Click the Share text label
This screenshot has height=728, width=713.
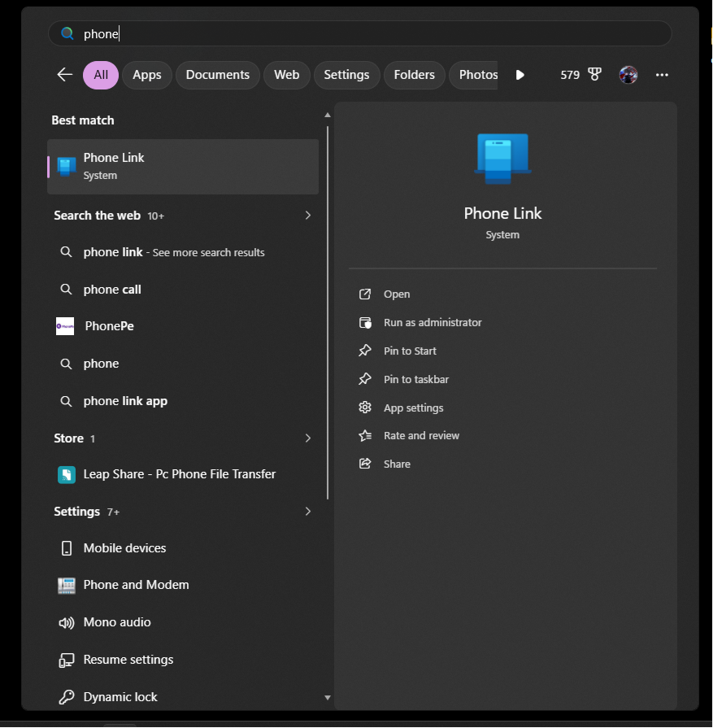[397, 464]
